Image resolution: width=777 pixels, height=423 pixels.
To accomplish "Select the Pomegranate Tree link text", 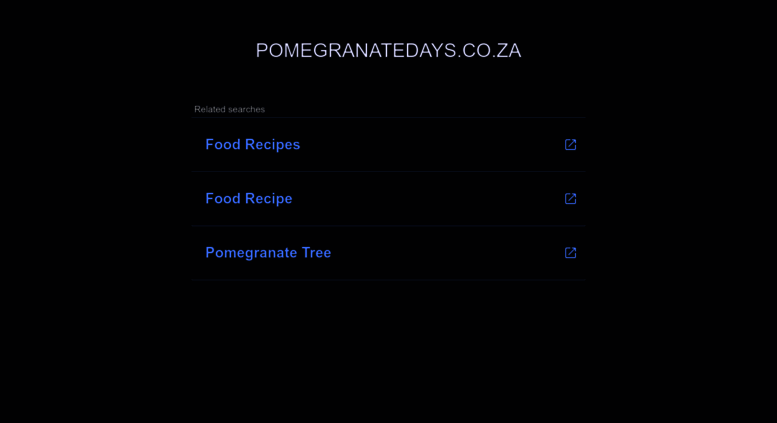I will point(268,253).
